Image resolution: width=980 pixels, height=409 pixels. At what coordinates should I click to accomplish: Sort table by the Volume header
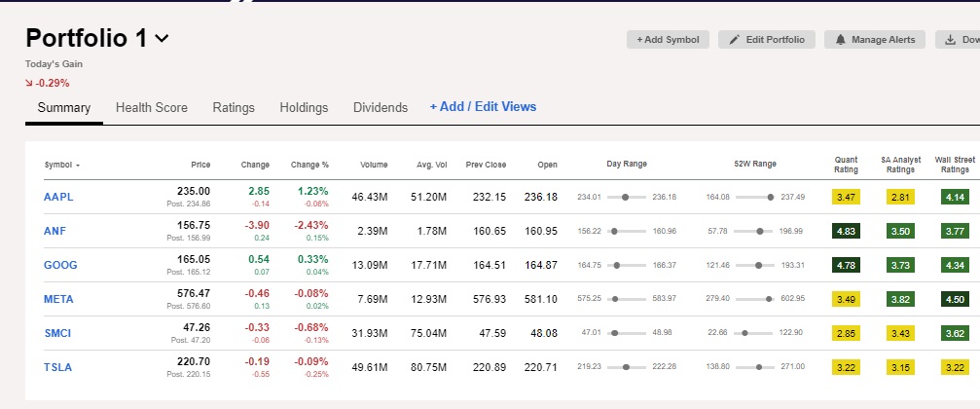tap(374, 166)
